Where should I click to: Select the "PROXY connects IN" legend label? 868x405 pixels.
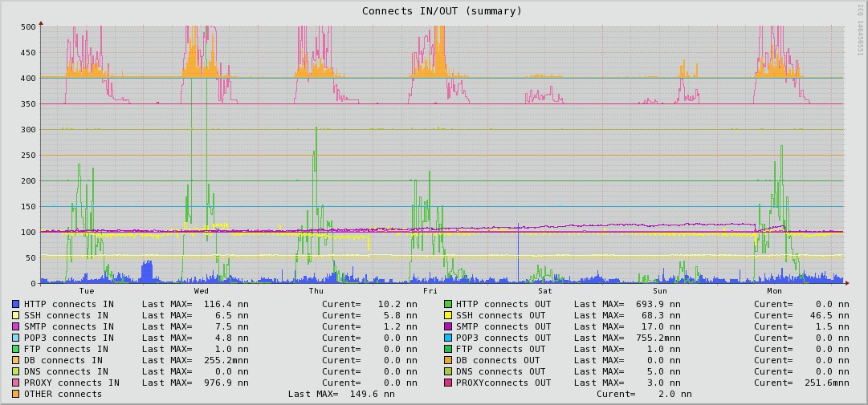point(72,383)
